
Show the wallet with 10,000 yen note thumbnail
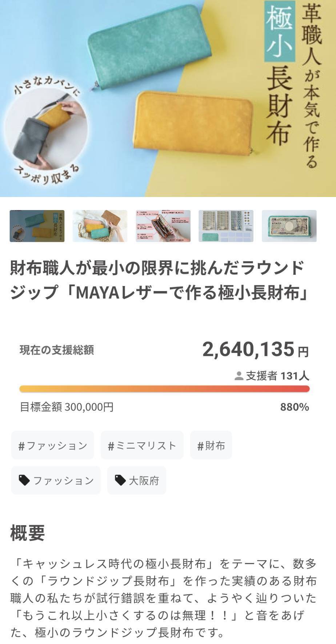point(289,226)
